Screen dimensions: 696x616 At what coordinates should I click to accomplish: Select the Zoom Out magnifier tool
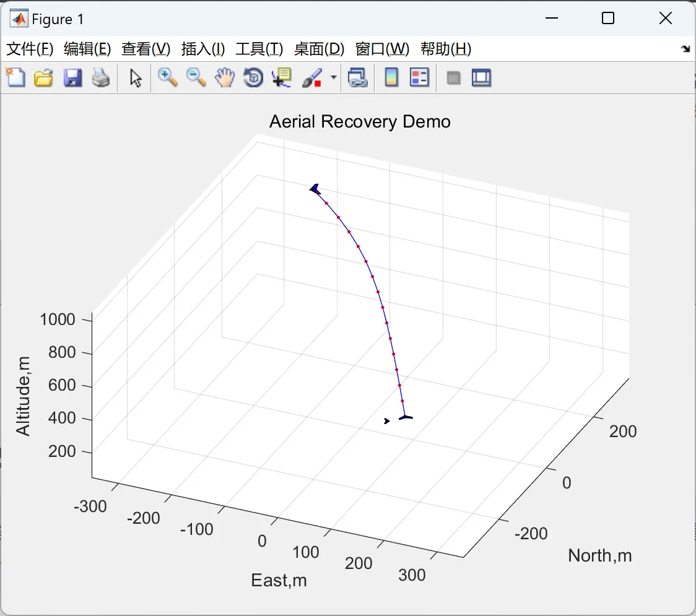coord(196,77)
